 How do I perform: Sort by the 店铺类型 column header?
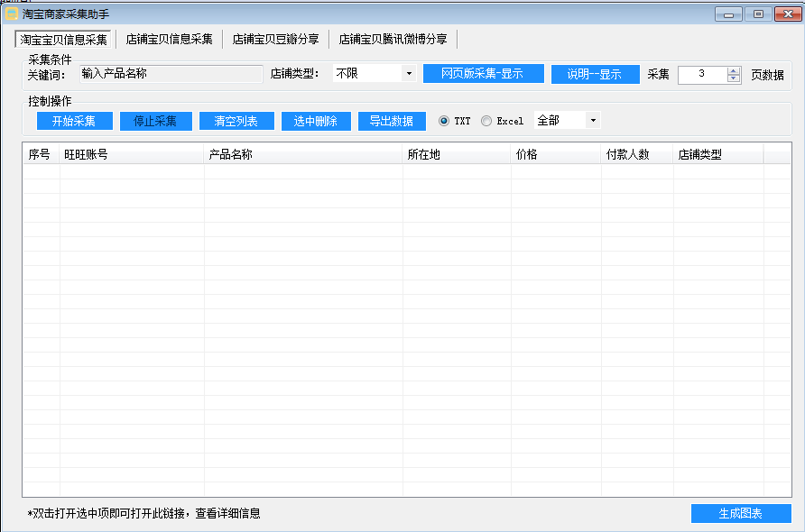718,154
